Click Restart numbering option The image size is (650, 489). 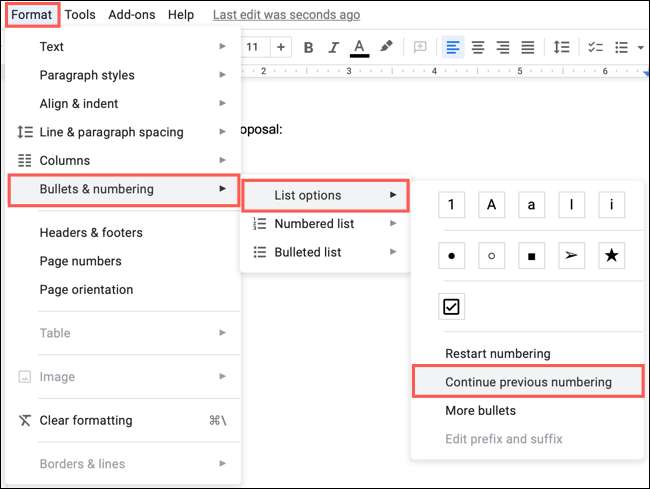(x=497, y=353)
